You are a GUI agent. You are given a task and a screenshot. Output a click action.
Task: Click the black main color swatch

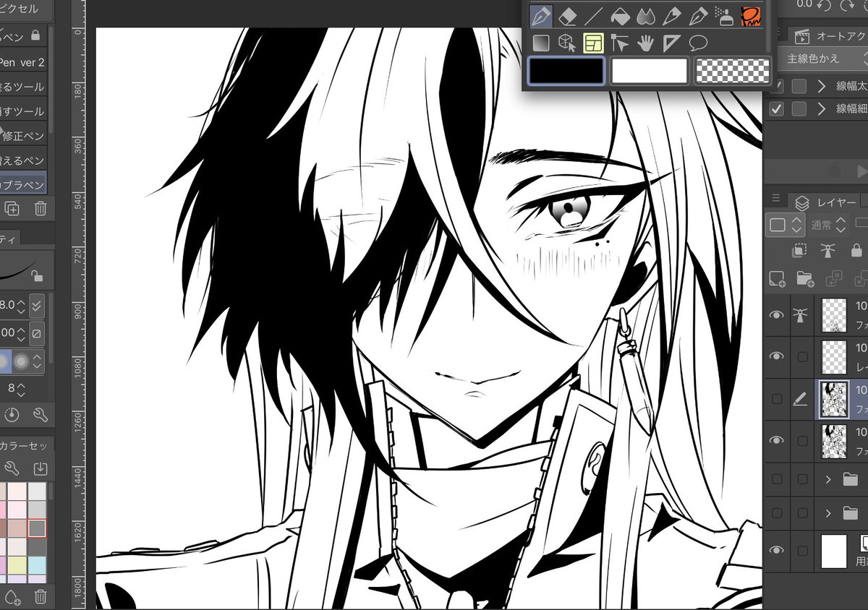[566, 71]
